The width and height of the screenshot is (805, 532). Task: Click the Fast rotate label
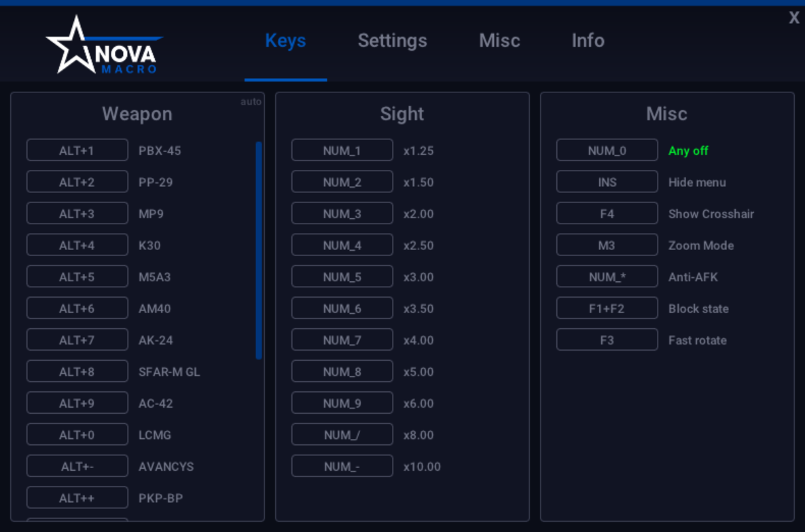click(697, 340)
